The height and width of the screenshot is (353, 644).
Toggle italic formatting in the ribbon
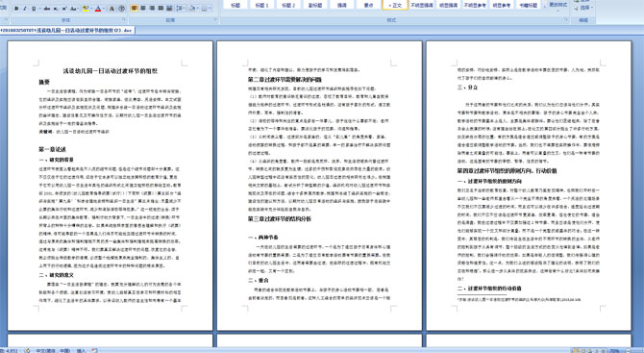point(25,9)
